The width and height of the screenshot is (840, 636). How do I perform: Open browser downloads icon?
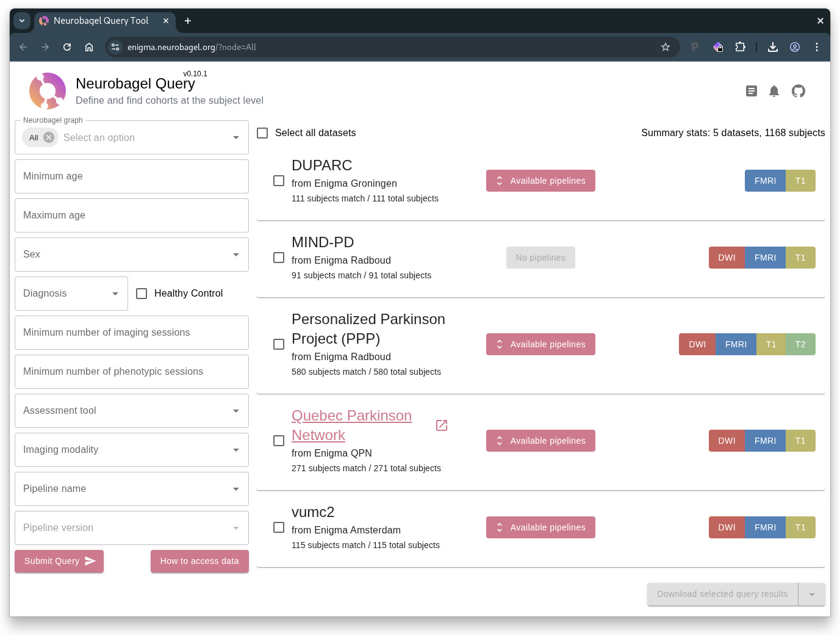pos(773,47)
